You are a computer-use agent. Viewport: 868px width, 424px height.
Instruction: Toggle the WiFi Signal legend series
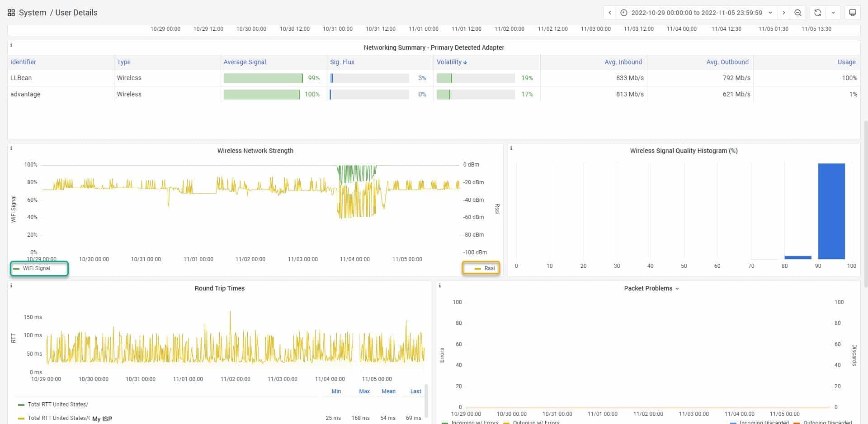pyautogui.click(x=36, y=268)
